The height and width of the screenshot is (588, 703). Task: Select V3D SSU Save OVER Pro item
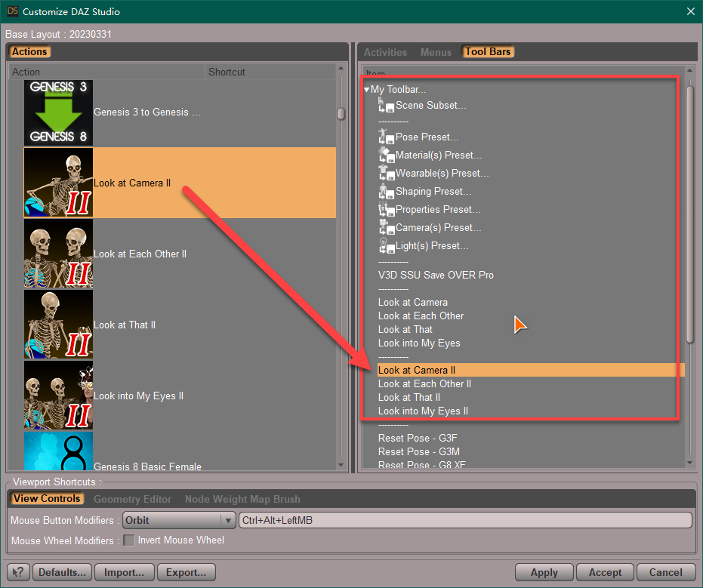coord(436,276)
